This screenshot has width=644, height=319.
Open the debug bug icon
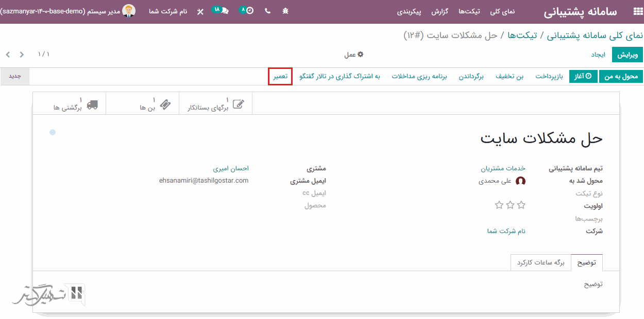point(285,11)
